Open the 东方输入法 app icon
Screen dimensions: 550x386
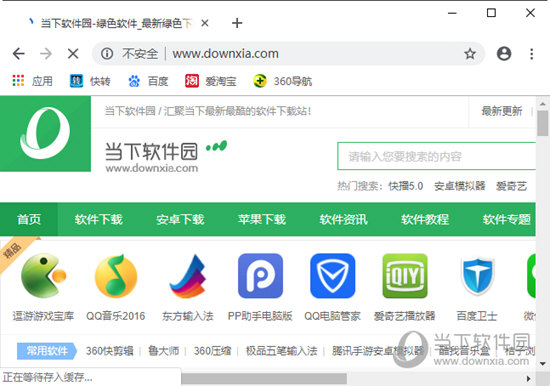click(188, 276)
